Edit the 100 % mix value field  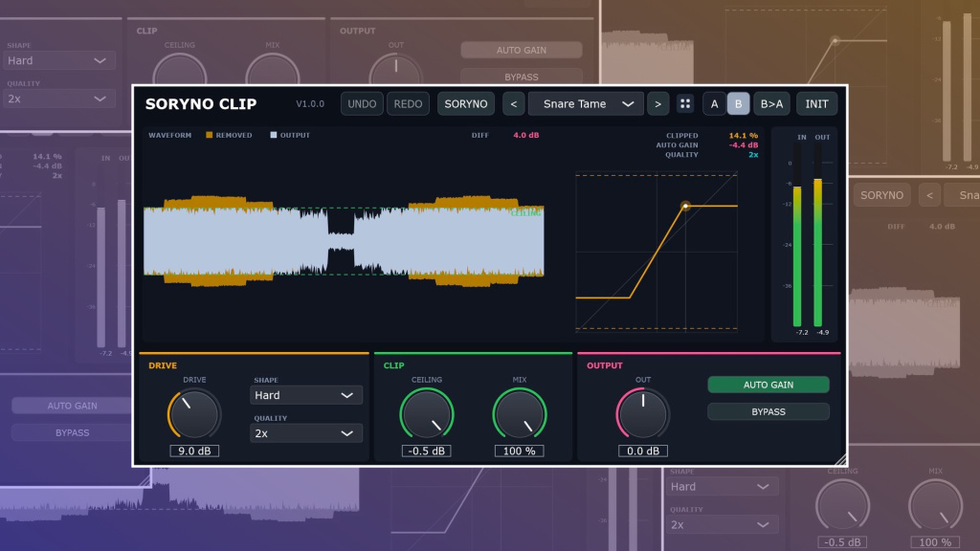coord(520,451)
